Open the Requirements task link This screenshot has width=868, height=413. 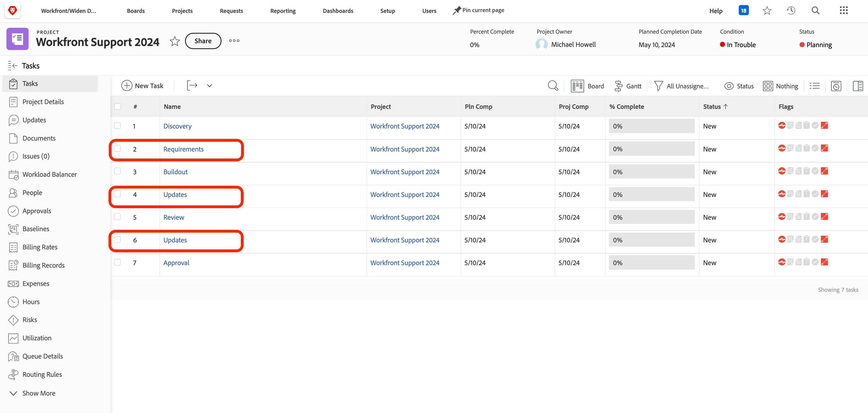[183, 149]
